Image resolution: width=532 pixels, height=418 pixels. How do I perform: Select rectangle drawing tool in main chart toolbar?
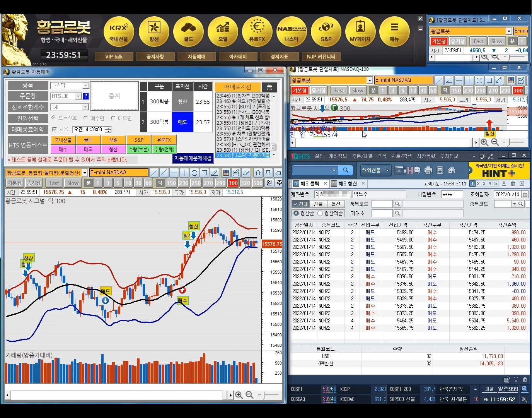click(205, 173)
